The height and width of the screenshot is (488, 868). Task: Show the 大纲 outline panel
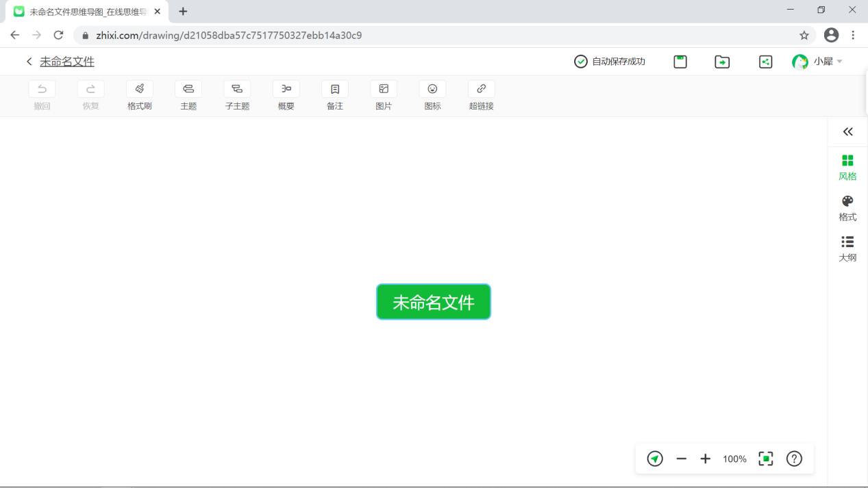point(847,248)
